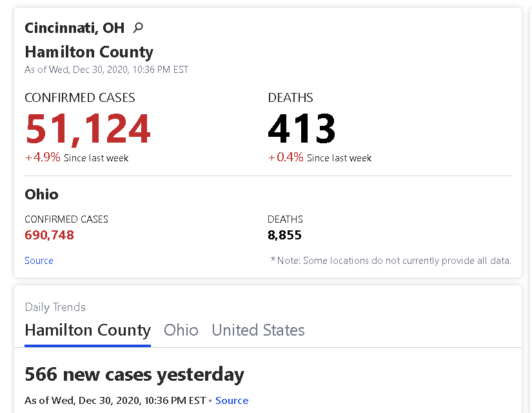The height and width of the screenshot is (413, 532).
Task: Select the Hamilton County trends tab
Action: point(88,330)
